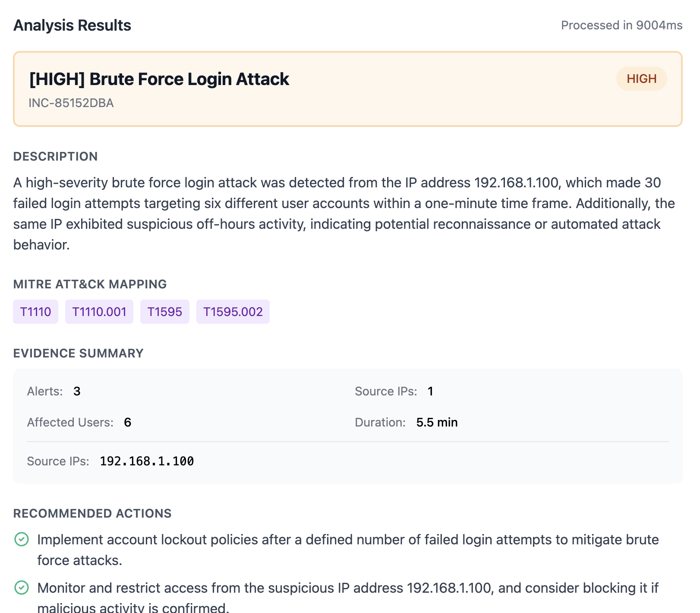Image resolution: width=700 pixels, height=613 pixels.
Task: Click the incident ID INC-85152DBA
Action: pyautogui.click(x=71, y=103)
